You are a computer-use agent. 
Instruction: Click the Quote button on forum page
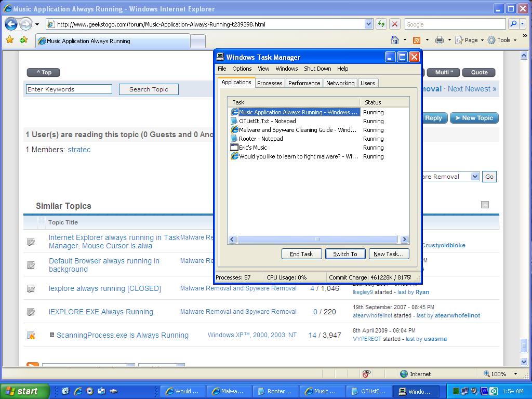(x=478, y=72)
